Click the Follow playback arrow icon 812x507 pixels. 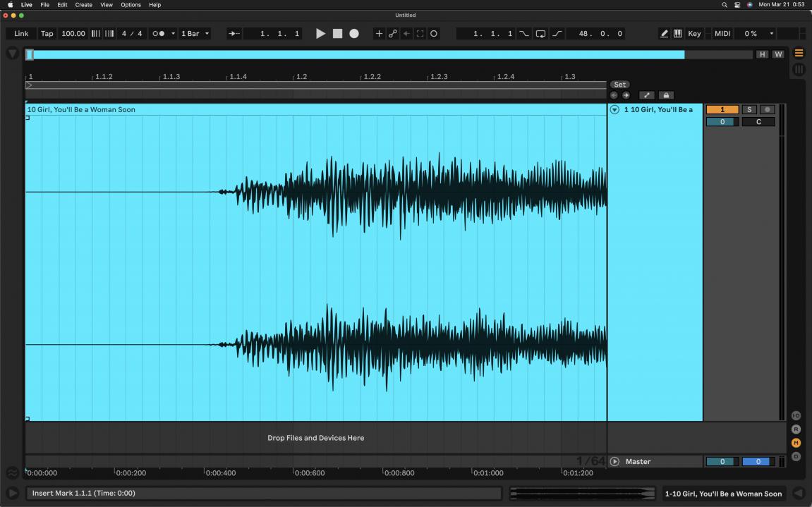point(234,34)
